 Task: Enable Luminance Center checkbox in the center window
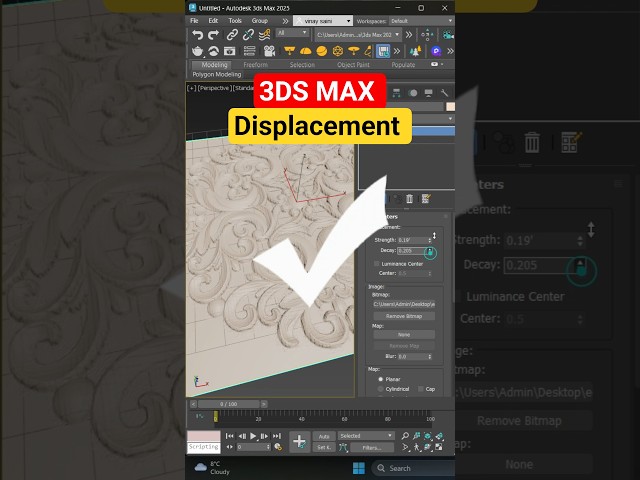click(x=376, y=264)
